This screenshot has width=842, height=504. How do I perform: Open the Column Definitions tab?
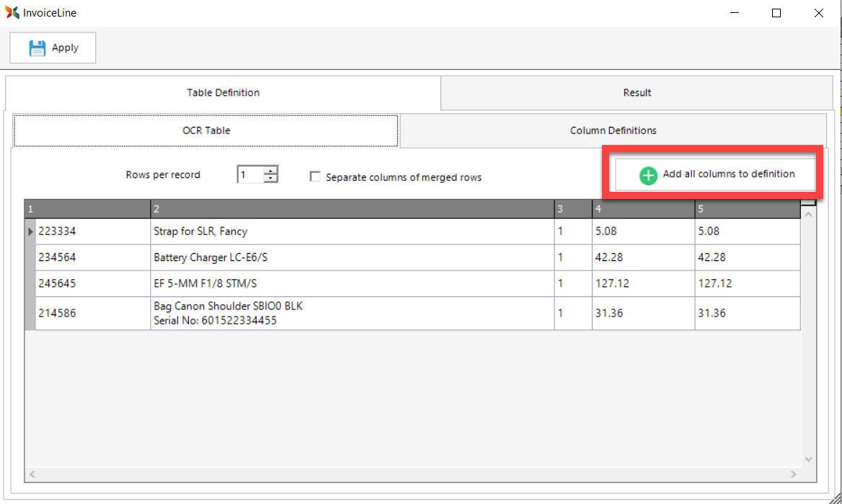613,131
